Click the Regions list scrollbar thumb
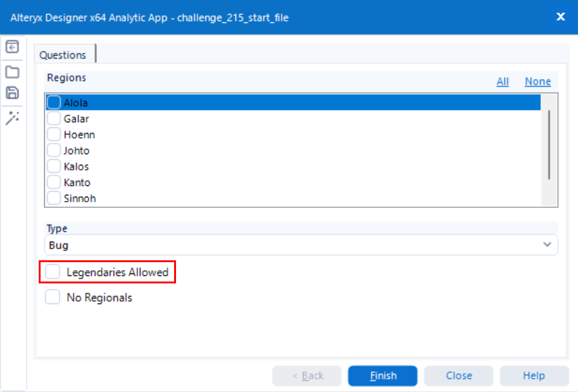The height and width of the screenshot is (392, 578). pyautogui.click(x=549, y=145)
